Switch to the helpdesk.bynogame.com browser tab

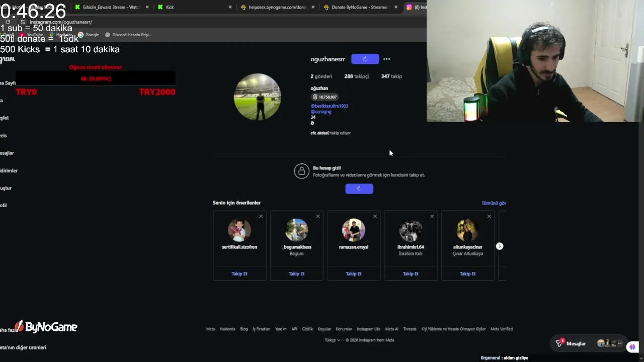click(277, 7)
